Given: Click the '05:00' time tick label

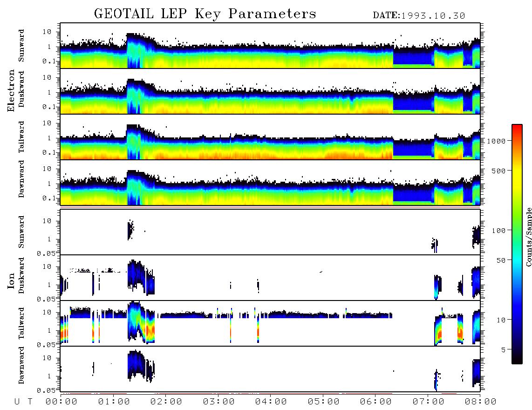Looking at the screenshot, I should click(324, 402).
